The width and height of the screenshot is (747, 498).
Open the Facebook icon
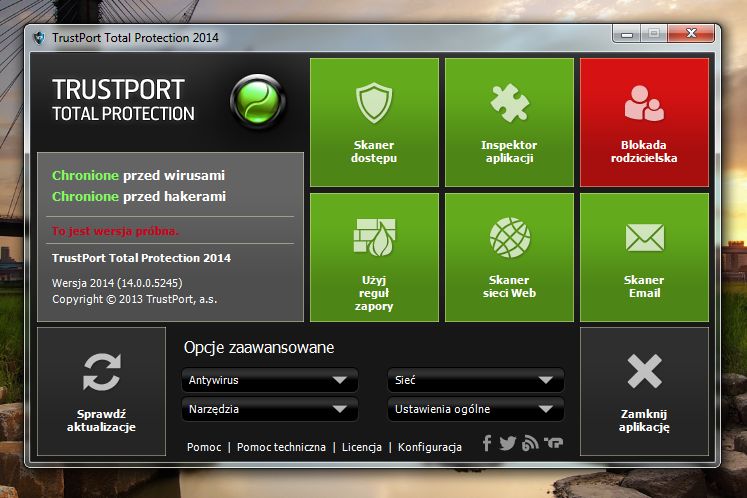486,443
